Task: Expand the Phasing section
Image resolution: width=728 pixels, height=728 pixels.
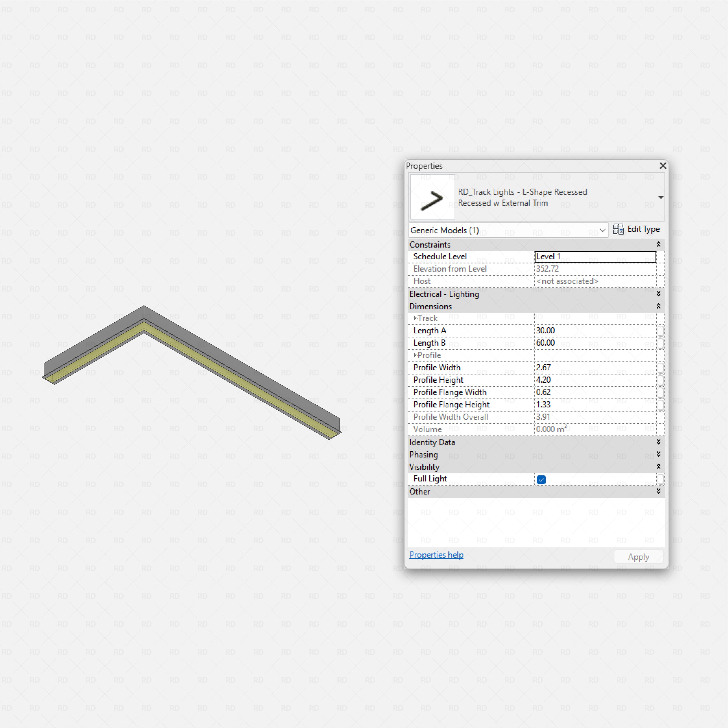Action: [x=659, y=455]
